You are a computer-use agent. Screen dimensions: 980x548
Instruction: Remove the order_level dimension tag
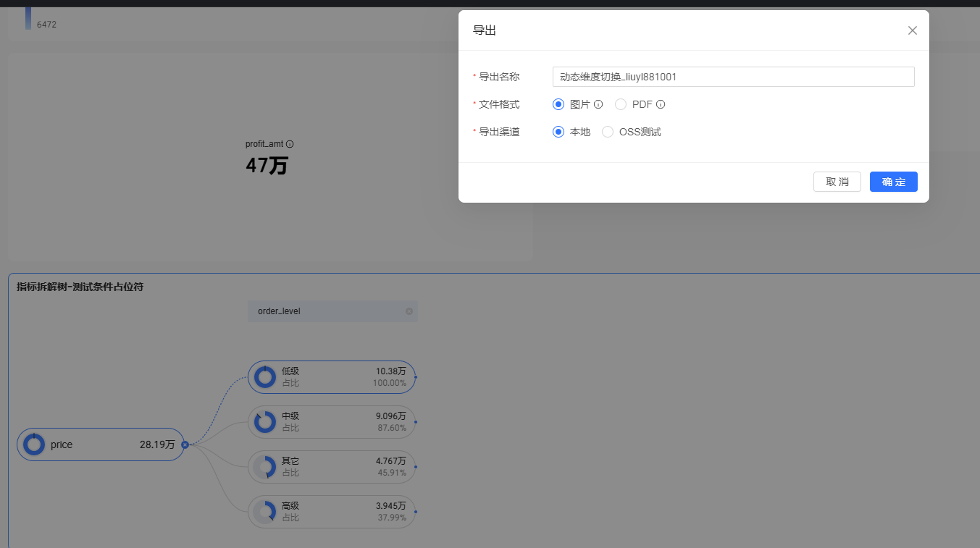click(x=409, y=311)
